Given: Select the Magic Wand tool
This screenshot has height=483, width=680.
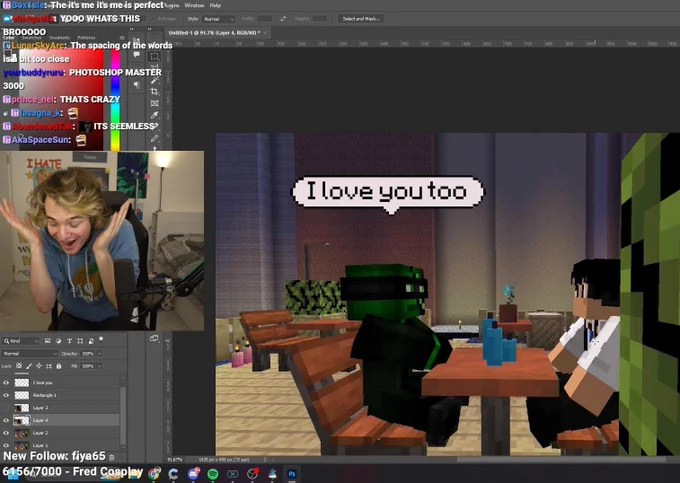Looking at the screenshot, I should click(x=154, y=80).
